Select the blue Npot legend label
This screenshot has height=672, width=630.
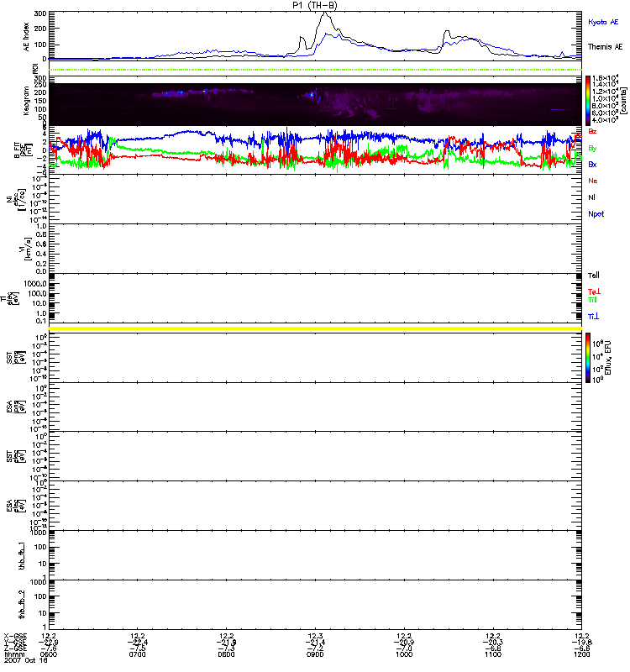click(x=596, y=214)
